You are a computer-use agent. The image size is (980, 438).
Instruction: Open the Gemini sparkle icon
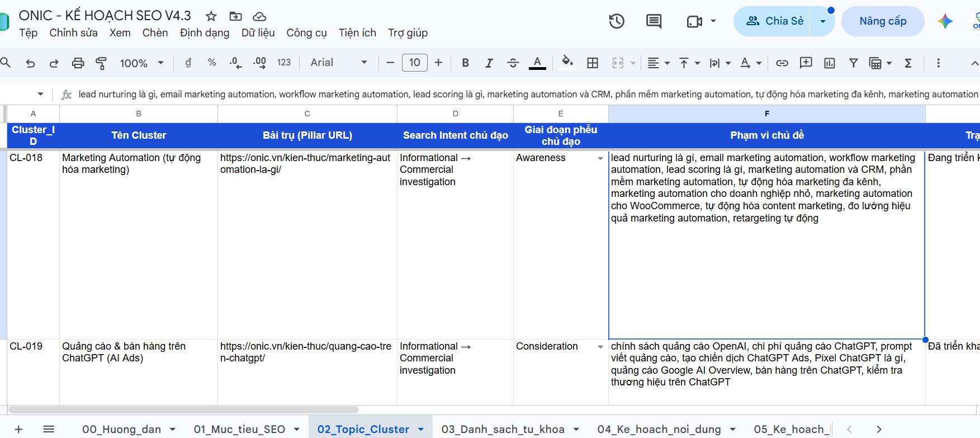point(945,21)
